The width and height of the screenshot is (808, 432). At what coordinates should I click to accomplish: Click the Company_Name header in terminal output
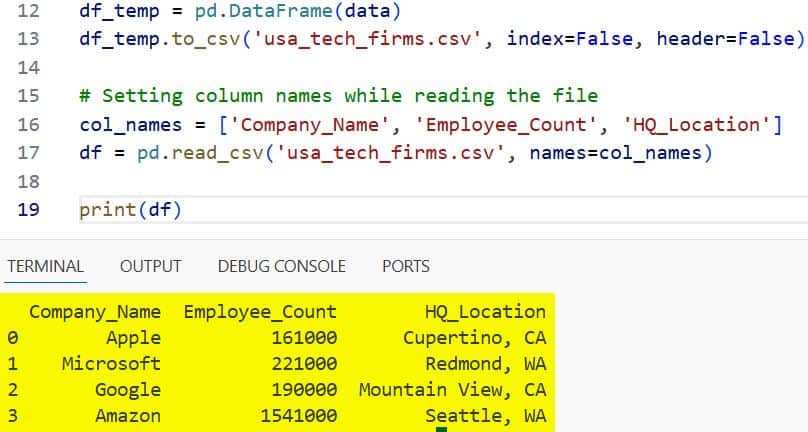point(95,312)
